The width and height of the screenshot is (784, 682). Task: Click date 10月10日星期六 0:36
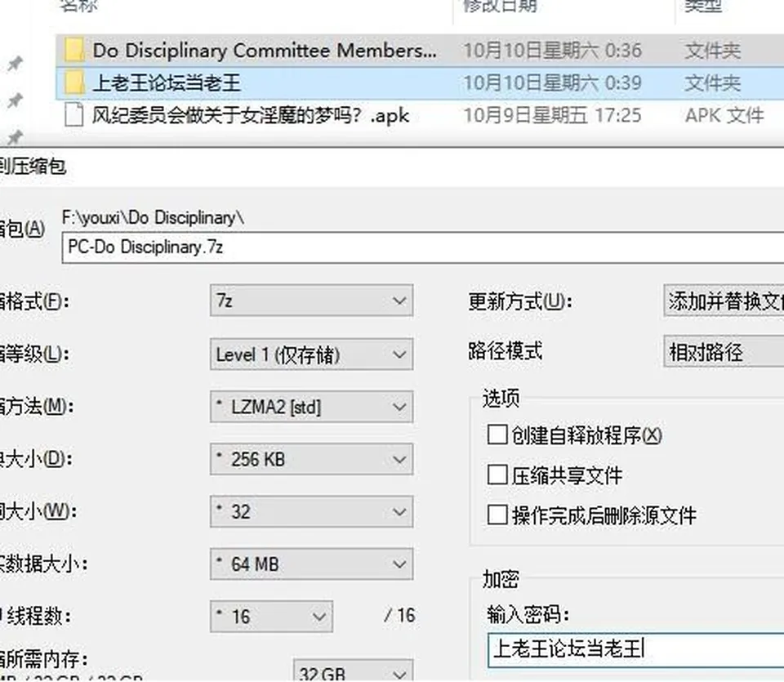coord(553,51)
